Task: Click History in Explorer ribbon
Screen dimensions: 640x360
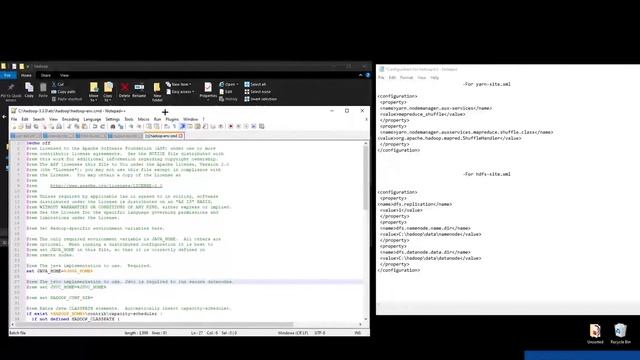Action: (x=228, y=99)
